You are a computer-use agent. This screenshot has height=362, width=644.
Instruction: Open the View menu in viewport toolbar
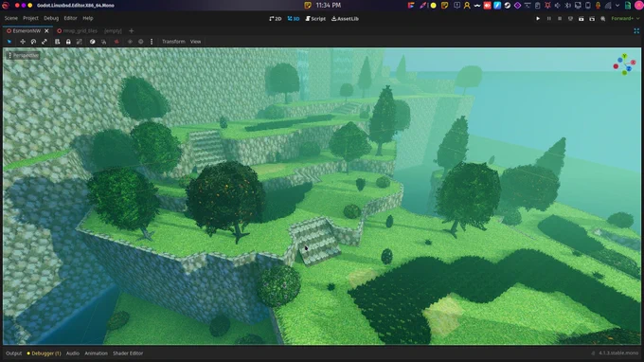point(195,42)
